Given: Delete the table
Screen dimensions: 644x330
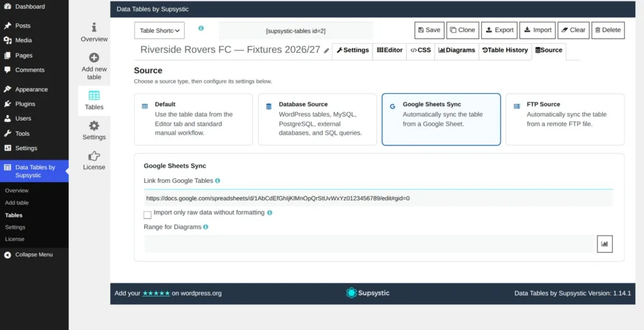Looking at the screenshot, I should (x=608, y=30).
